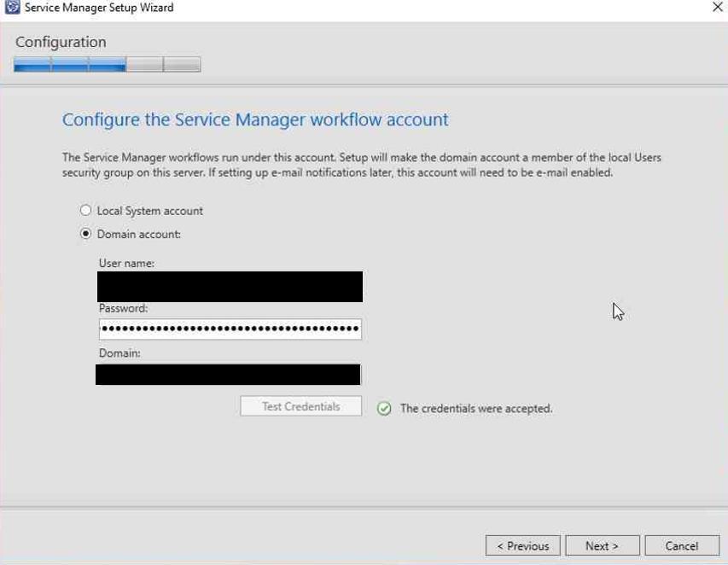Click the 'Service Manager Setup Wizard' title text
The height and width of the screenshot is (565, 728).
(x=99, y=8)
